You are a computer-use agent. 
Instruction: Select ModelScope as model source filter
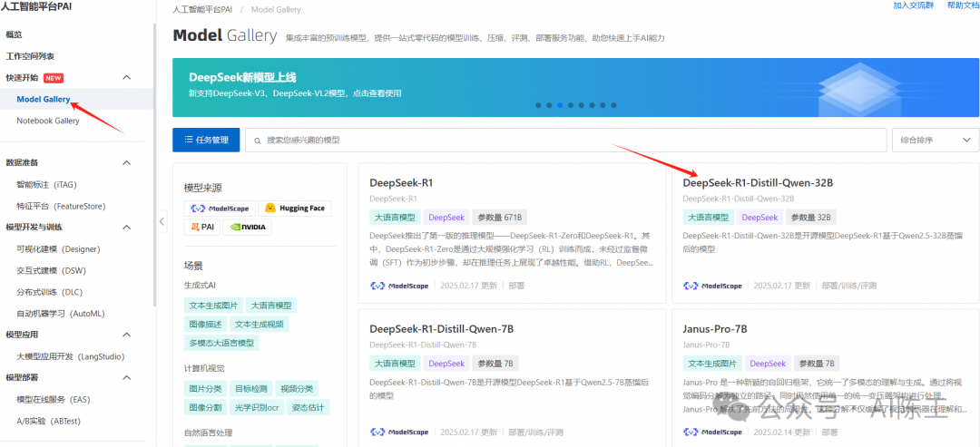point(220,209)
